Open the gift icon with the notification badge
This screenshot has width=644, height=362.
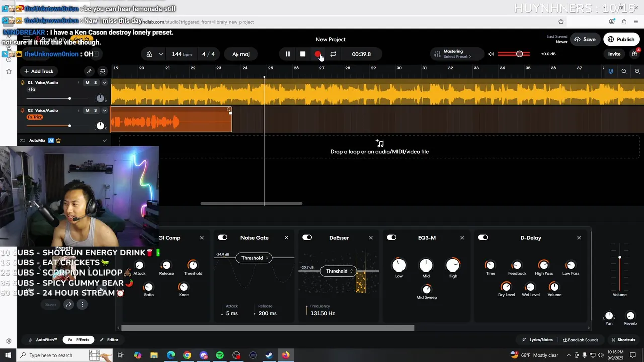pos(635,54)
